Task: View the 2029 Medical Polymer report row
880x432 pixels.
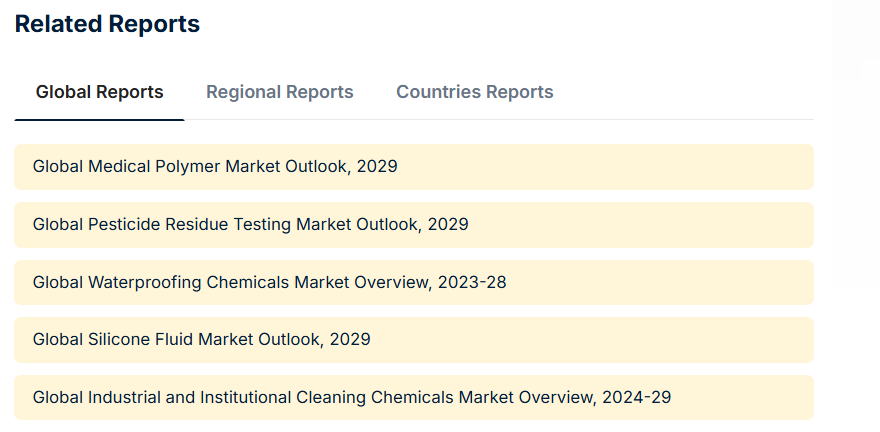Action: click(413, 166)
